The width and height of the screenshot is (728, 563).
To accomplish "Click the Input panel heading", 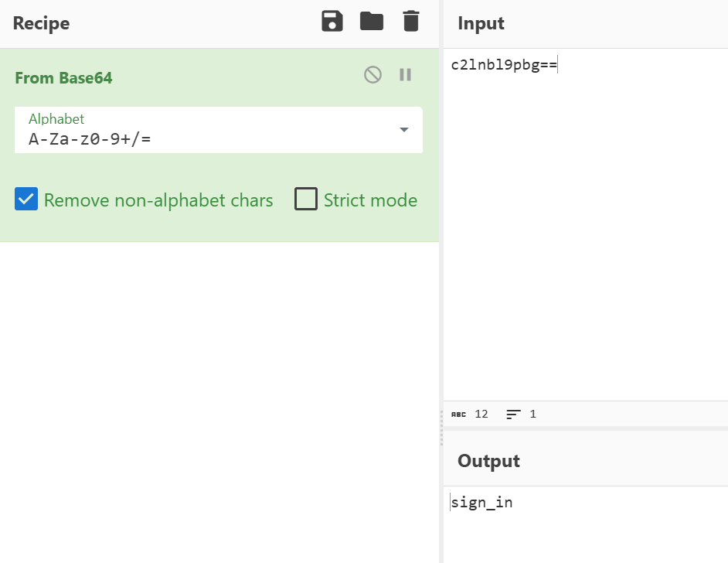I will (481, 23).
